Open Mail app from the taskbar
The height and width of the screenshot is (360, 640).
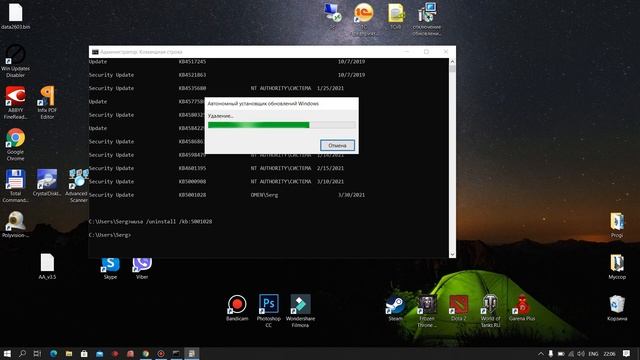[x=100, y=353]
